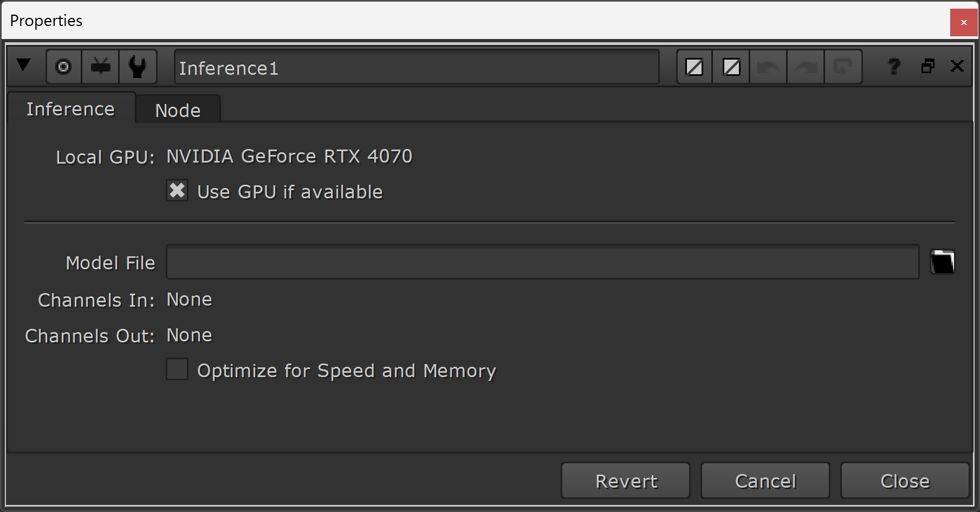
Task: Click the Model File path field
Action: [x=542, y=262]
